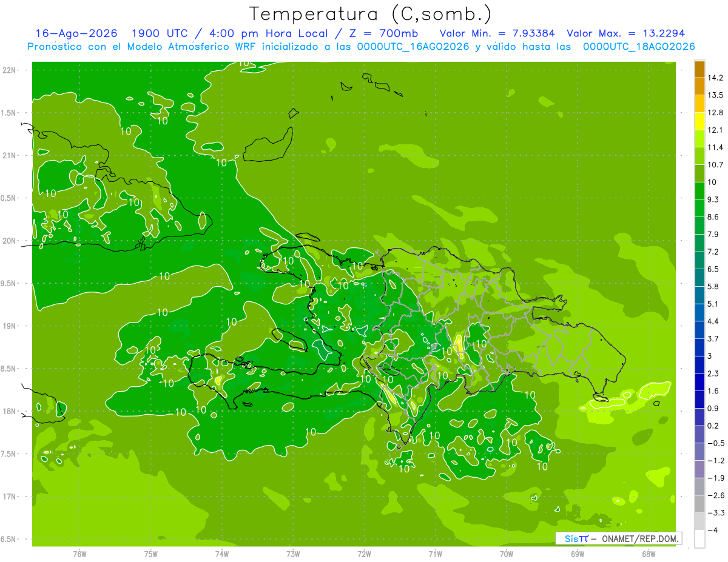Image resolution: width=728 pixels, height=562 pixels.
Task: Click the "14.2" legend value
Action: [x=715, y=78]
